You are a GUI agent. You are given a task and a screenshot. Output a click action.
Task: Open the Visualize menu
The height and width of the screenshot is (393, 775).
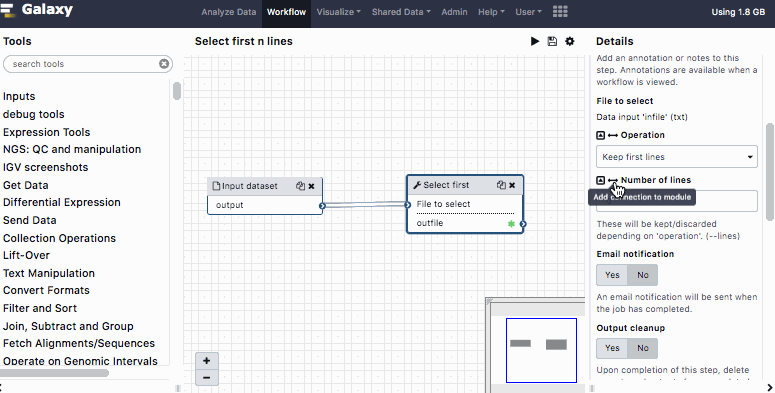(339, 12)
